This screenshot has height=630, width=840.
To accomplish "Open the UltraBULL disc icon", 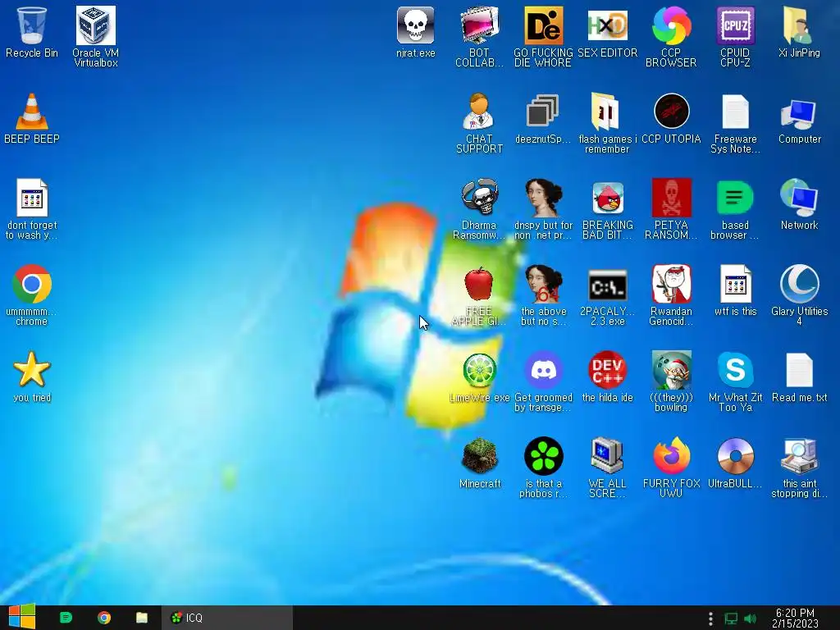I will click(x=735, y=456).
